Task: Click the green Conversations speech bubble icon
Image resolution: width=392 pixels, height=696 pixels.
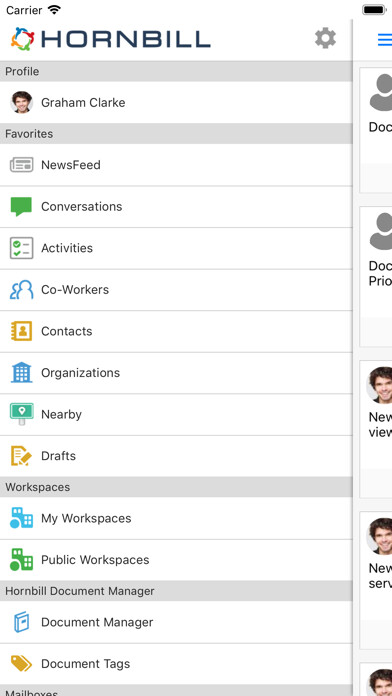Action: 21,207
